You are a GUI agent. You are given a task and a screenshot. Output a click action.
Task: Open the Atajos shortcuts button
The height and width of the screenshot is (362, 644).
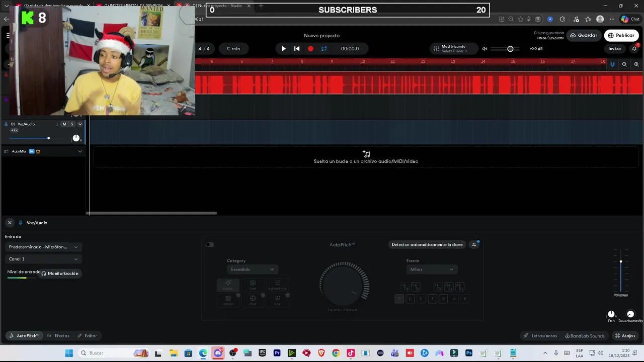pos(625,336)
